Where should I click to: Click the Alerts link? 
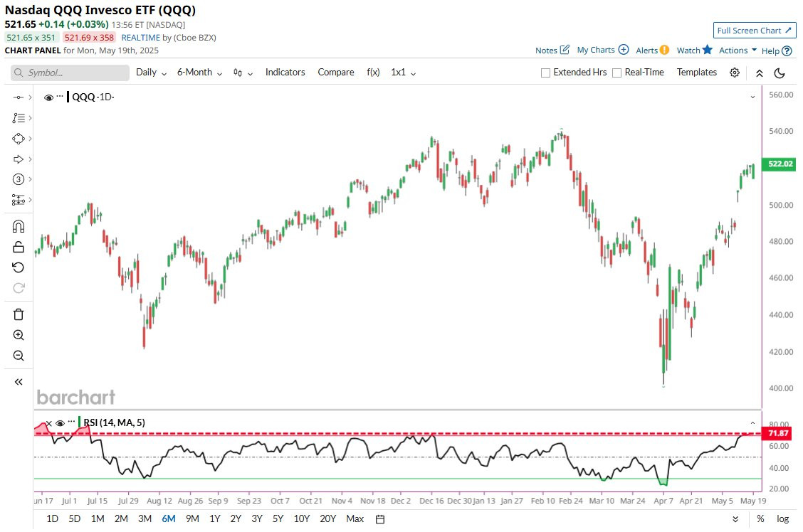[646, 50]
